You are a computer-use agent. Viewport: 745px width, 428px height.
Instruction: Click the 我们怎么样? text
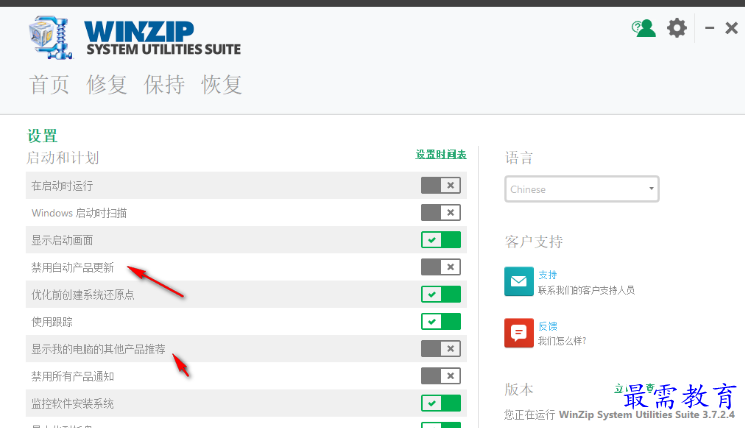click(x=562, y=341)
